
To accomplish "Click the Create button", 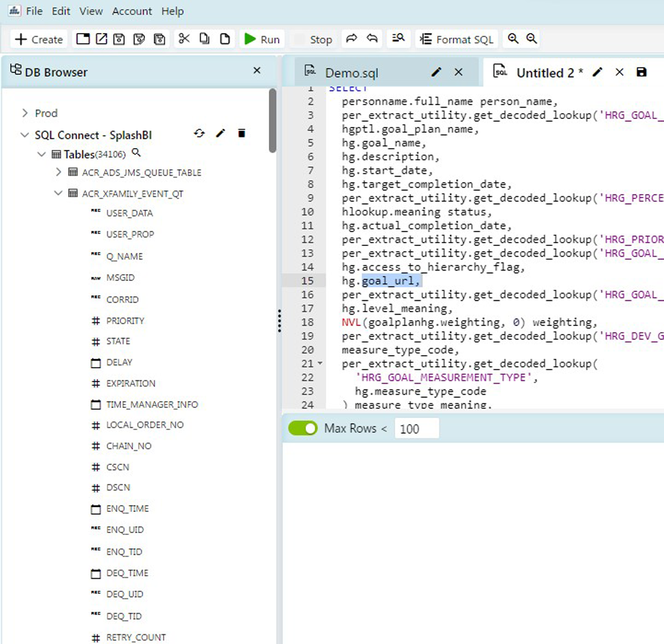I will click(x=38, y=39).
